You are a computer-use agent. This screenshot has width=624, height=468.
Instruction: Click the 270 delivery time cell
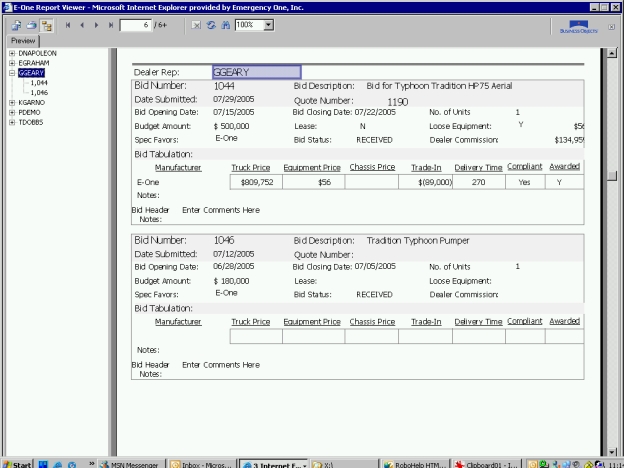tap(479, 182)
